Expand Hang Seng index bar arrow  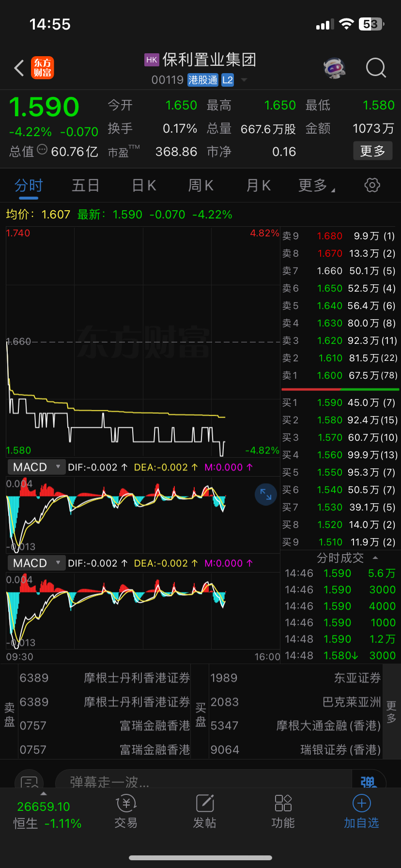[43, 794]
